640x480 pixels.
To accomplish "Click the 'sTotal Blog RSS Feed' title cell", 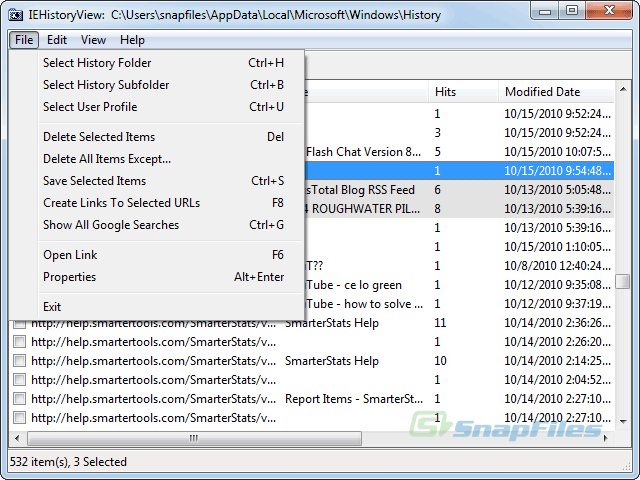I will tap(360, 190).
